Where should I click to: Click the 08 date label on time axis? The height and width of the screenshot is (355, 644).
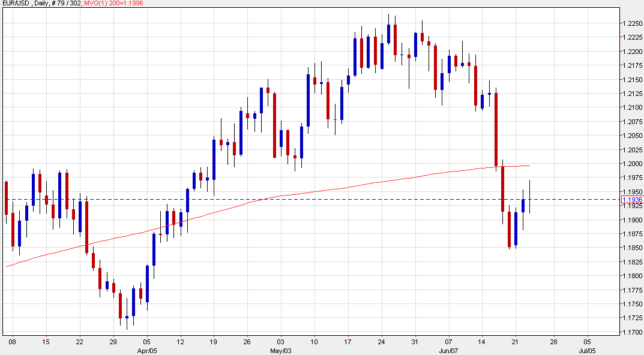pos(12,341)
